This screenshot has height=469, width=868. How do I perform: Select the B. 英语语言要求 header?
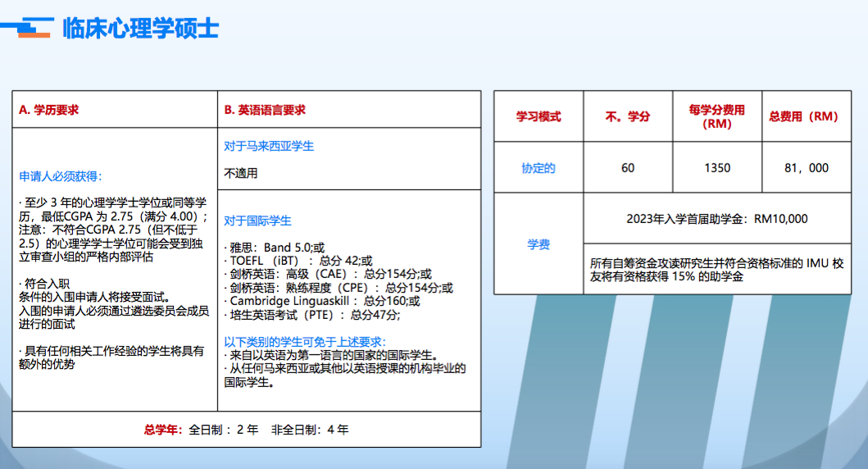(x=265, y=109)
